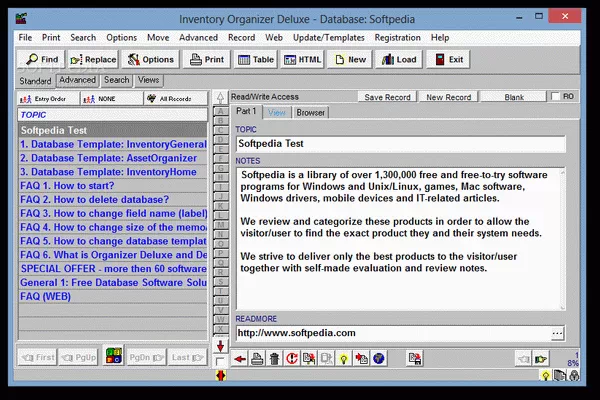Select 'FAQ 2. How to delete database?' row
This screenshot has width=600, height=400.
[112, 199]
